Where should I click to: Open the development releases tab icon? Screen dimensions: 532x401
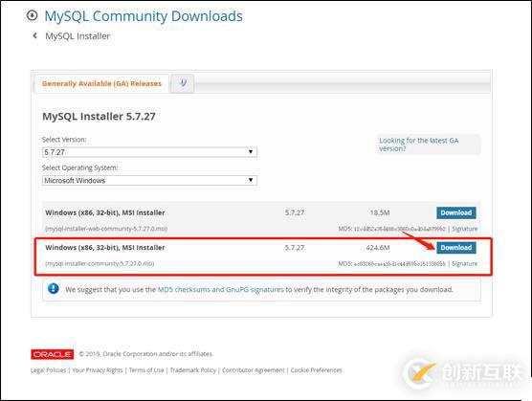click(x=183, y=82)
